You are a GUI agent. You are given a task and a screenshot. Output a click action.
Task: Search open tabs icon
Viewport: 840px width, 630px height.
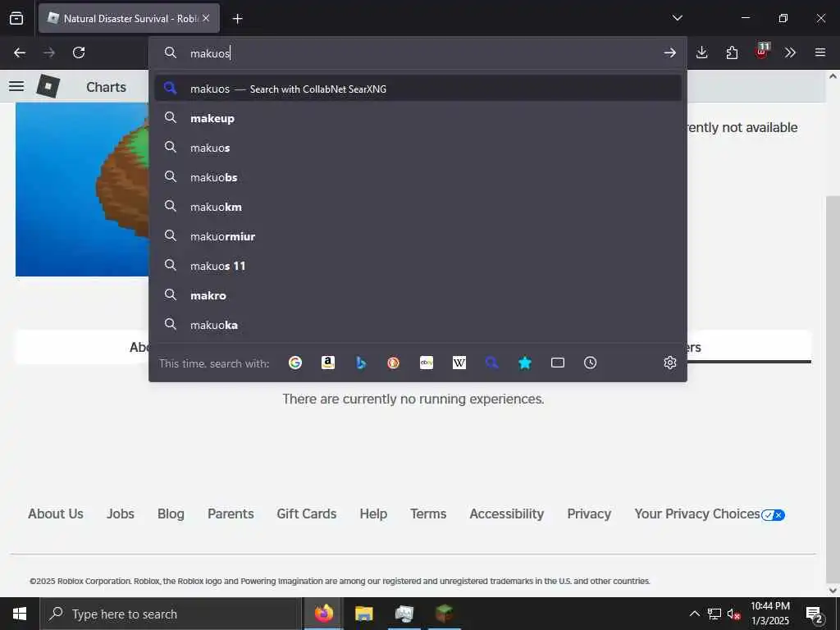click(558, 363)
